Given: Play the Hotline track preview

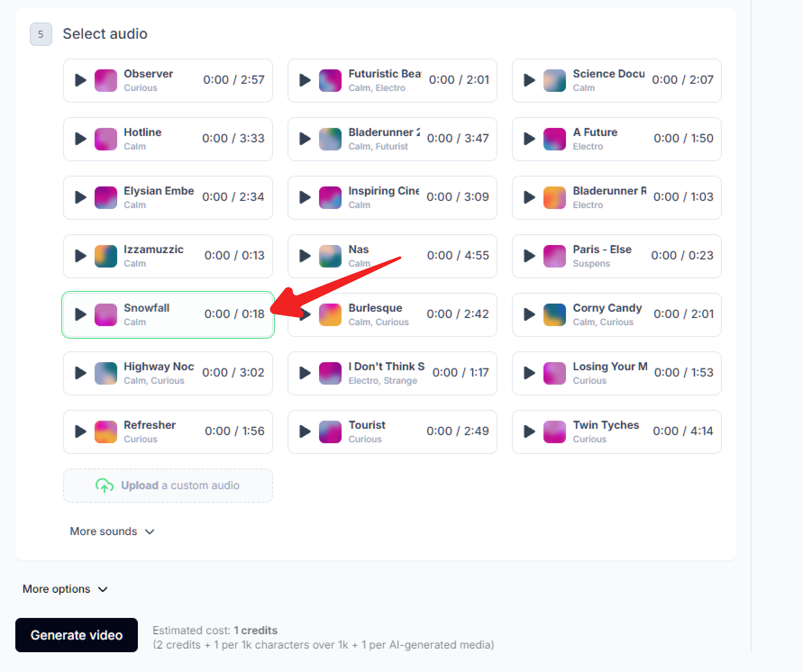Looking at the screenshot, I should point(81,139).
